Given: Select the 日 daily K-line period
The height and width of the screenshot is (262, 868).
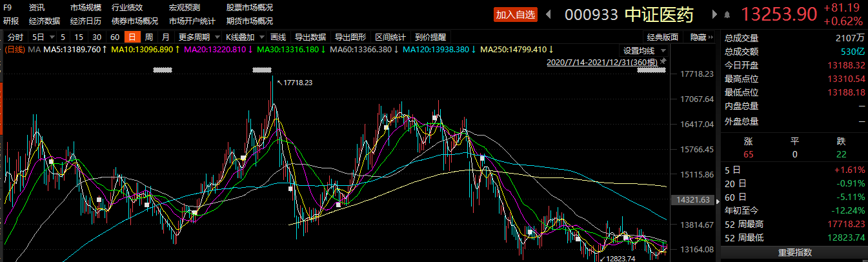Looking at the screenshot, I should [132, 37].
